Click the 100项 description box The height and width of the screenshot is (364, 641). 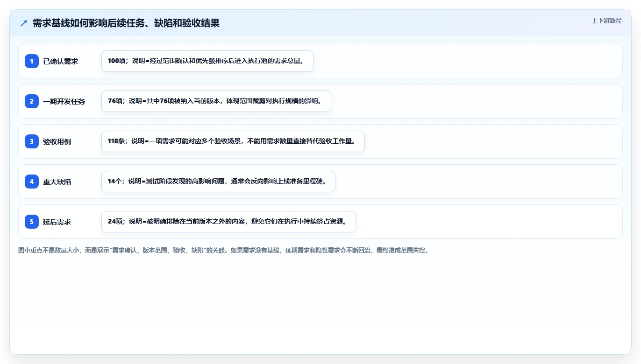[x=207, y=61]
